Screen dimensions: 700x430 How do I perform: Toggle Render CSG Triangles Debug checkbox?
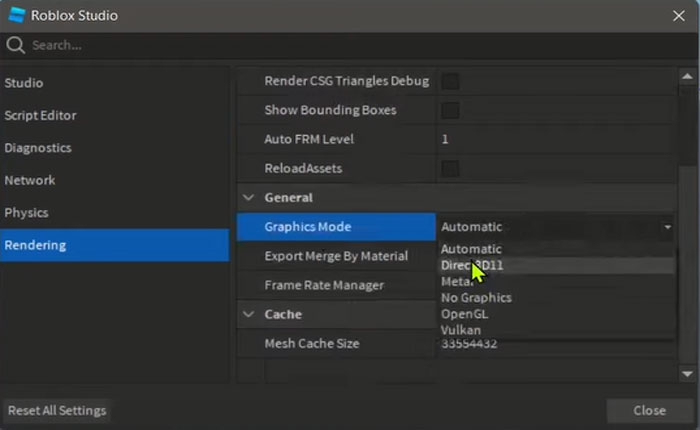[x=450, y=81]
